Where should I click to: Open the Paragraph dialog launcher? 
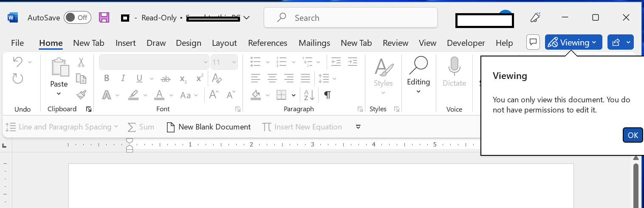[360, 110]
